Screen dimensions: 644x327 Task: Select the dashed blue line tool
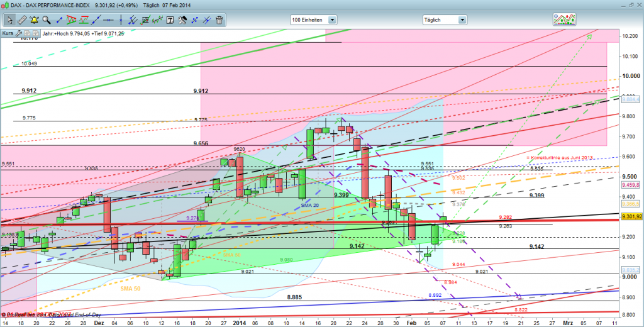pos(195,19)
